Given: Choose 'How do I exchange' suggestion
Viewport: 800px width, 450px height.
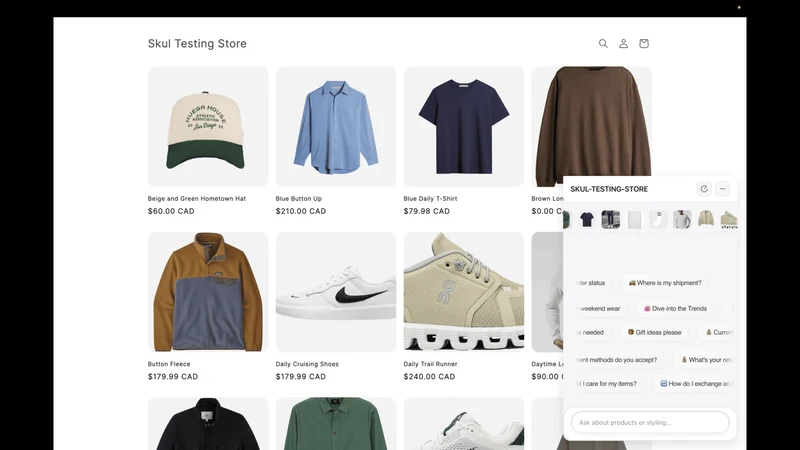Looking at the screenshot, I should pos(695,384).
